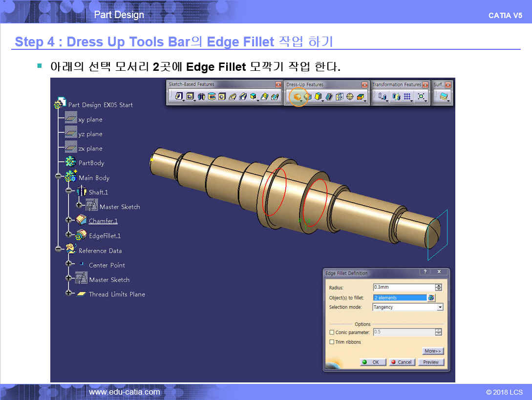Expand the Thread Limits Plane node
Image resolution: width=532 pixels, height=400 pixels.
click(68, 294)
